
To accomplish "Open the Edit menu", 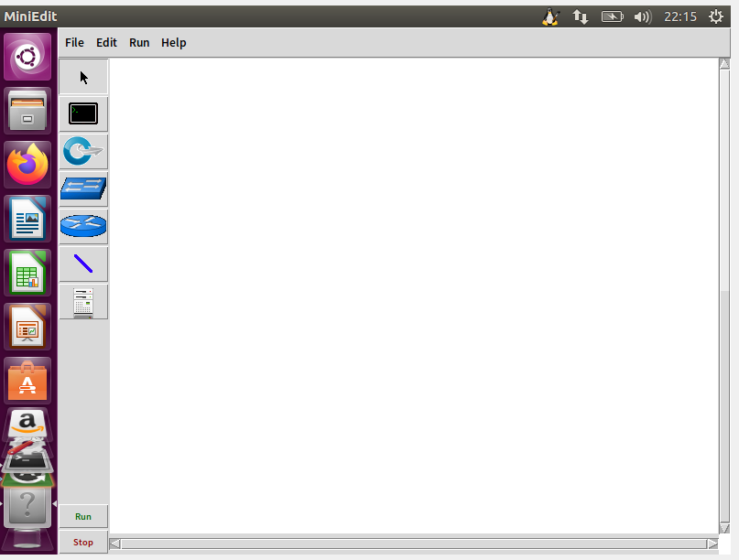I will tap(106, 43).
